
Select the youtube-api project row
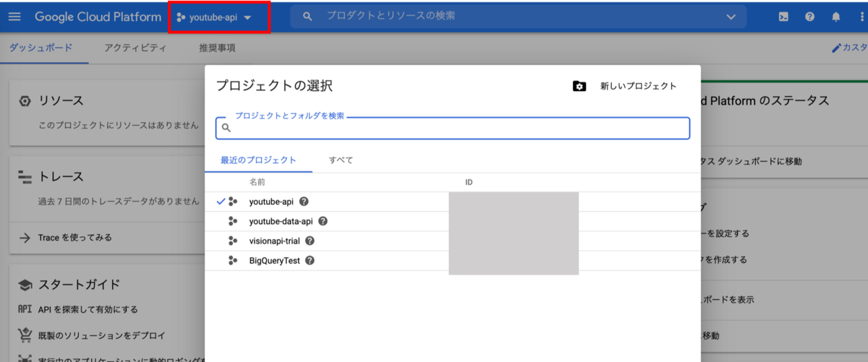click(453, 202)
